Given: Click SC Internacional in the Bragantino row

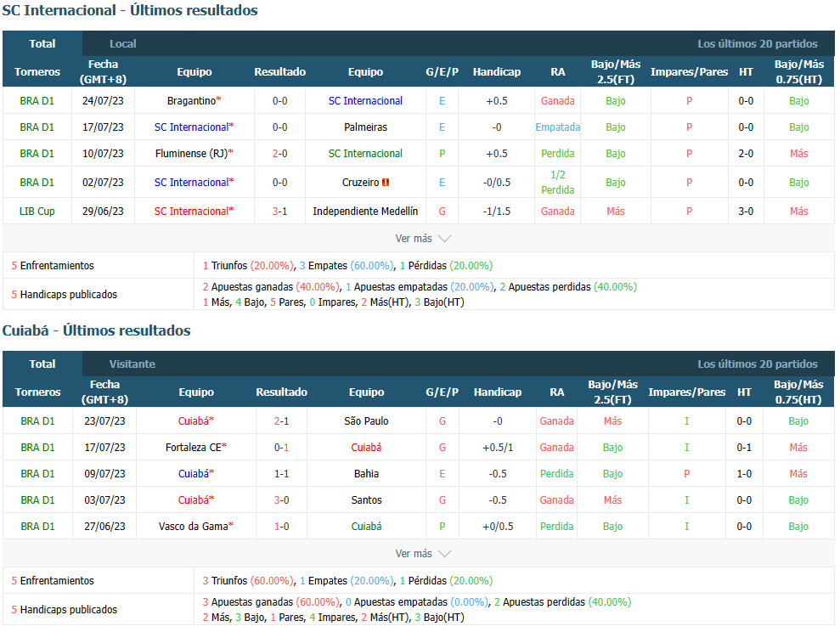Looking at the screenshot, I should 365,101.
